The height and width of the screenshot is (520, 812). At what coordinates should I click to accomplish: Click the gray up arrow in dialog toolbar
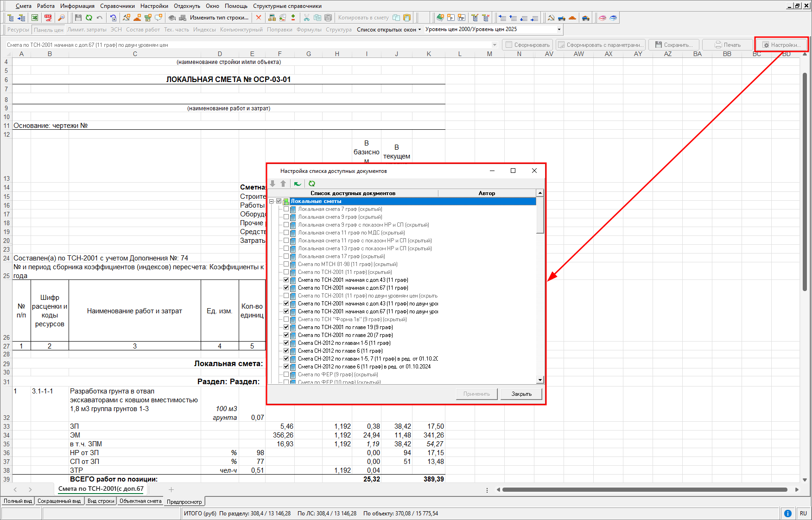pyautogui.click(x=283, y=184)
